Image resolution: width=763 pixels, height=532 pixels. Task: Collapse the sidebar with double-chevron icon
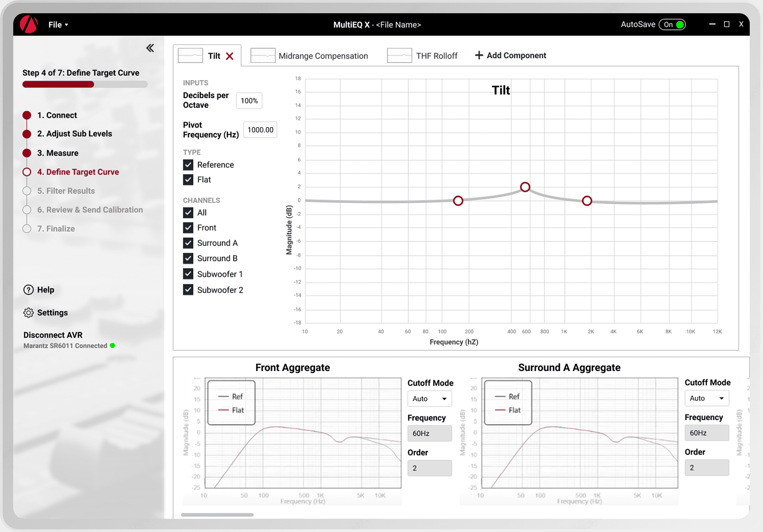click(150, 48)
